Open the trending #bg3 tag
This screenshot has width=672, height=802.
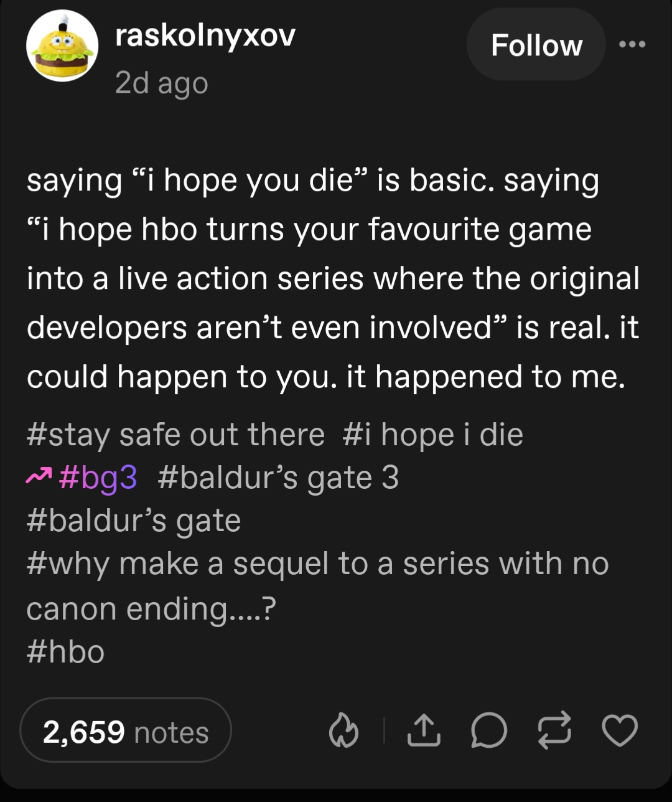pos(98,478)
